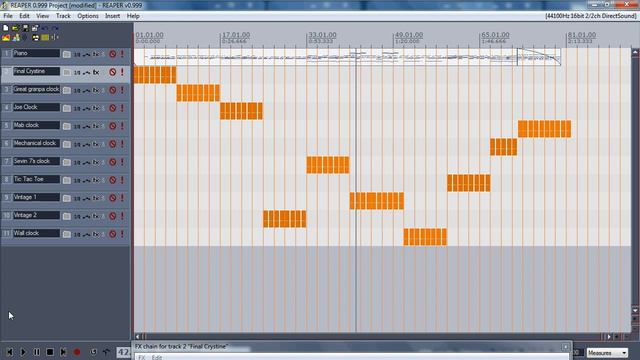Open the envelope button on Great granpa clock

coord(87,90)
